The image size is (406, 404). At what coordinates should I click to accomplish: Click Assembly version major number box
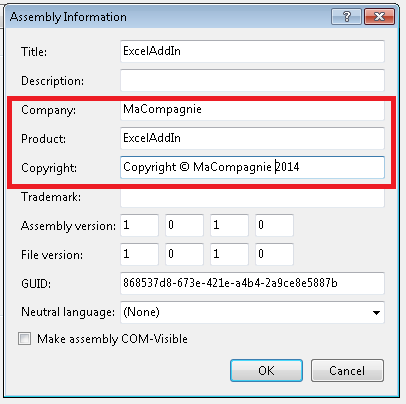139,225
